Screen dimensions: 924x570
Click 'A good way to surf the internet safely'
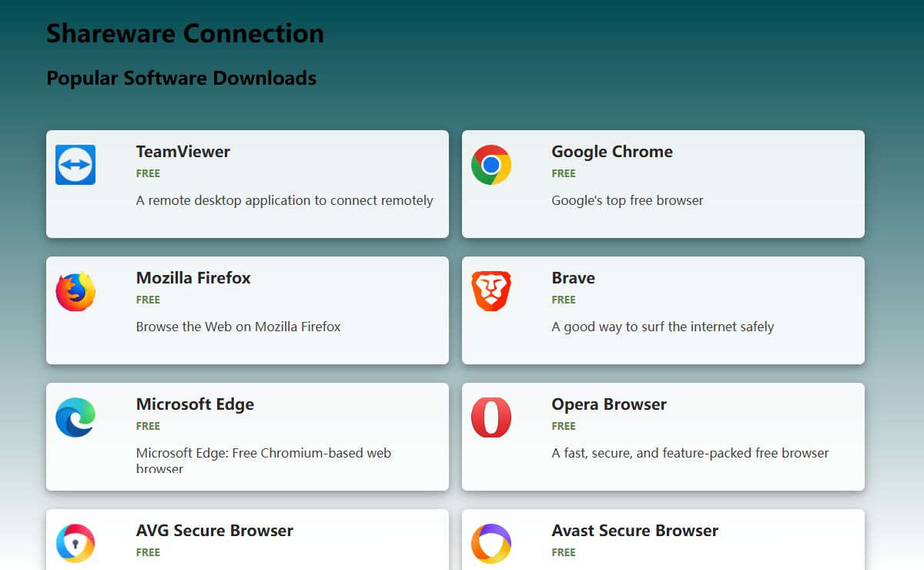point(663,327)
